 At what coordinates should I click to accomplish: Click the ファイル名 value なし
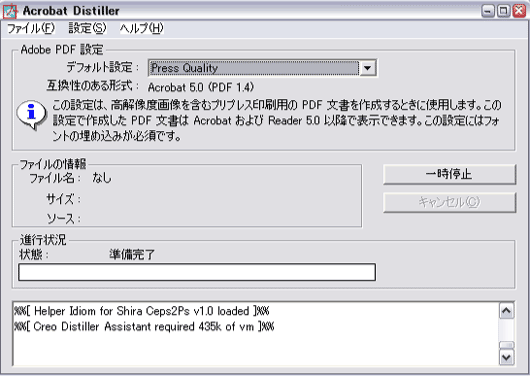(x=102, y=178)
